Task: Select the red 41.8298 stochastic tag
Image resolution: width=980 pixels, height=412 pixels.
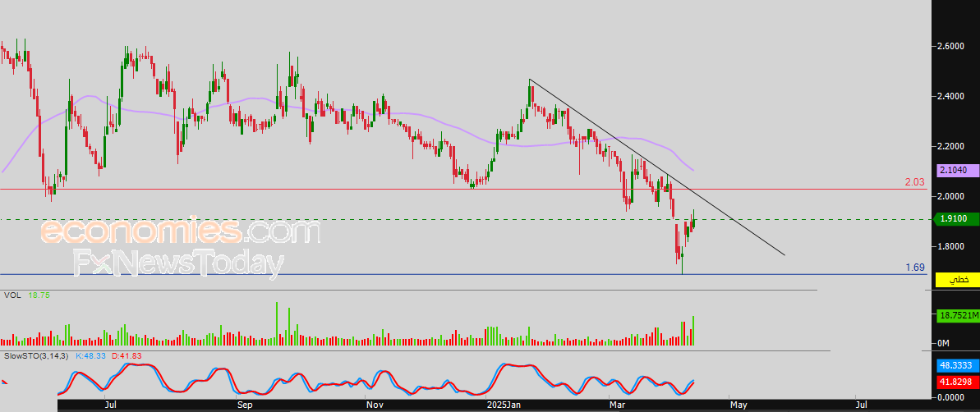Action: click(x=957, y=382)
